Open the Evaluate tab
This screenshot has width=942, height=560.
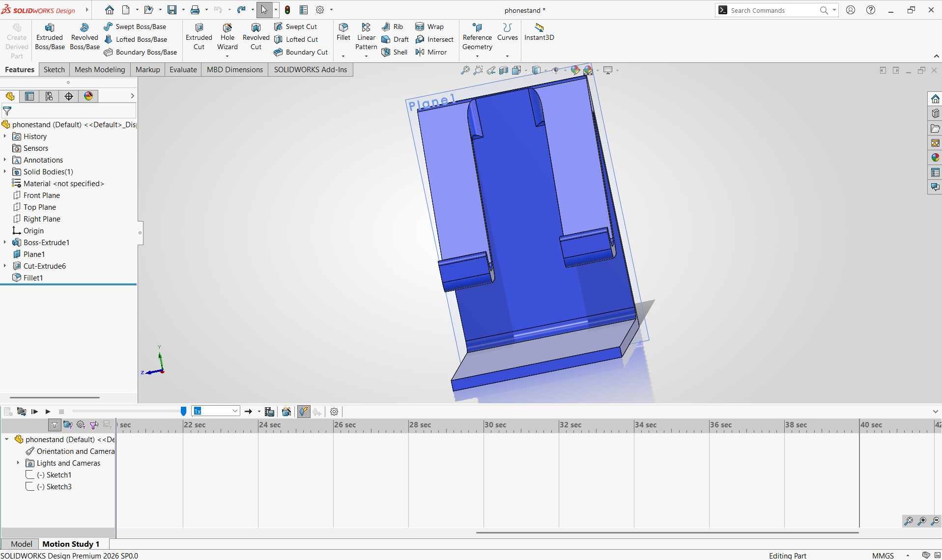click(183, 70)
